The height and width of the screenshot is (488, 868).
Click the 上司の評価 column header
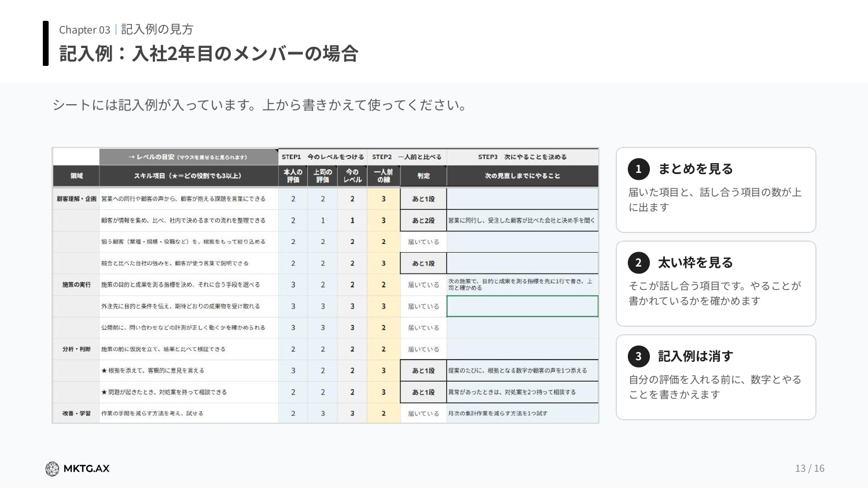pos(323,176)
